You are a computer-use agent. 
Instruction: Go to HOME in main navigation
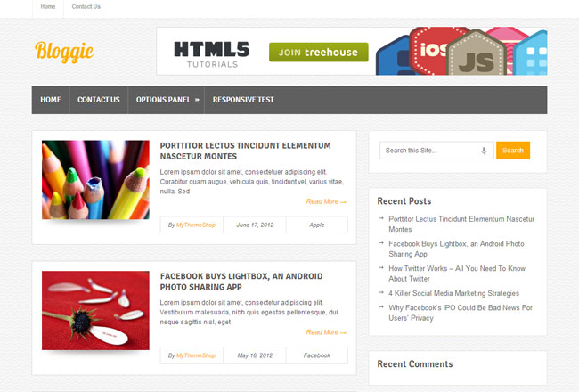click(x=51, y=100)
